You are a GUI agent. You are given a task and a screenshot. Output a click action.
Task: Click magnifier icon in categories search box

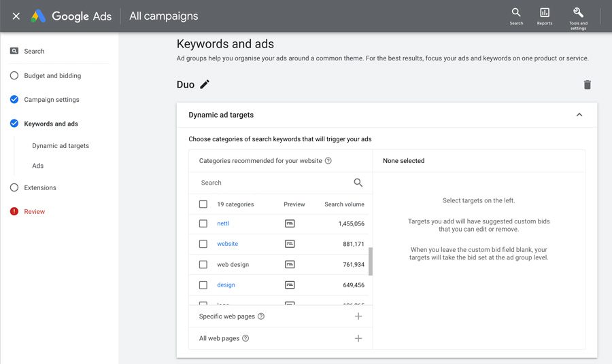358,183
